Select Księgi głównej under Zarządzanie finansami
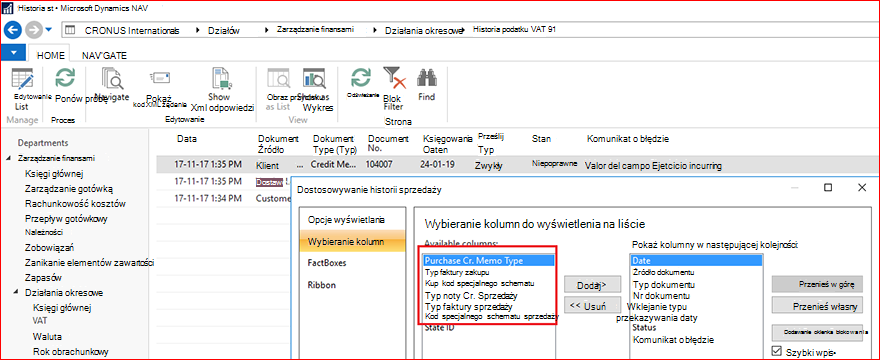This screenshot has width=880, height=360. tap(54, 174)
